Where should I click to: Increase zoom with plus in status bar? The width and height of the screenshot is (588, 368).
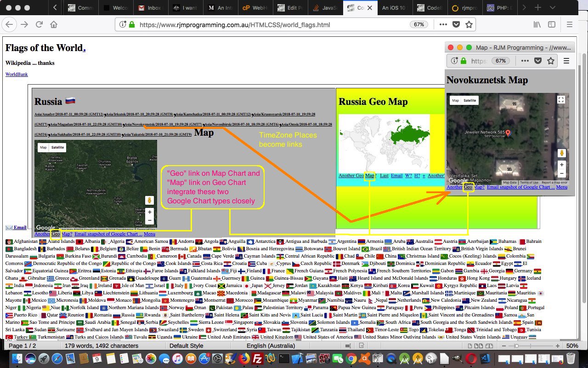(558, 346)
